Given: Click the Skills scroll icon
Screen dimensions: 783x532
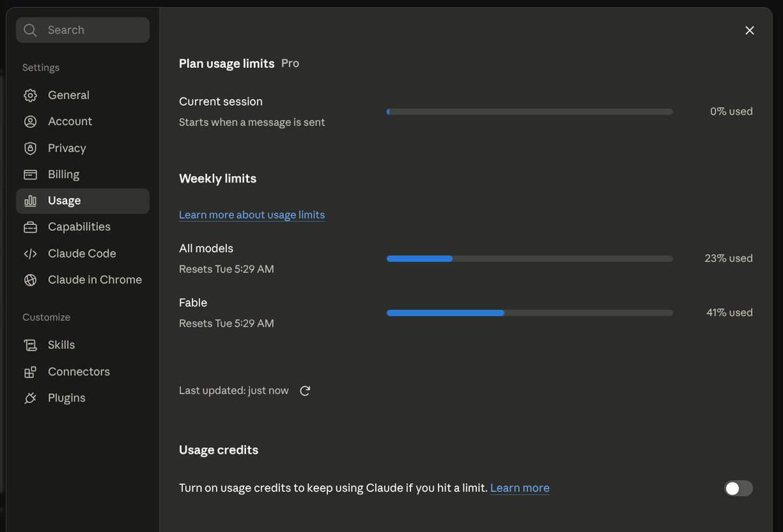Looking at the screenshot, I should [30, 345].
